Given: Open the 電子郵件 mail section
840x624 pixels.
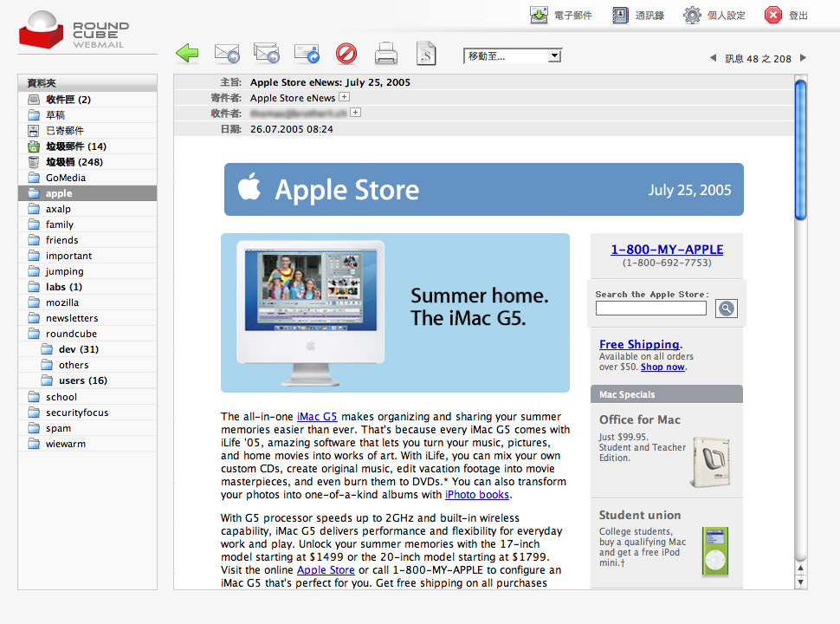Looking at the screenshot, I should tap(561, 15).
